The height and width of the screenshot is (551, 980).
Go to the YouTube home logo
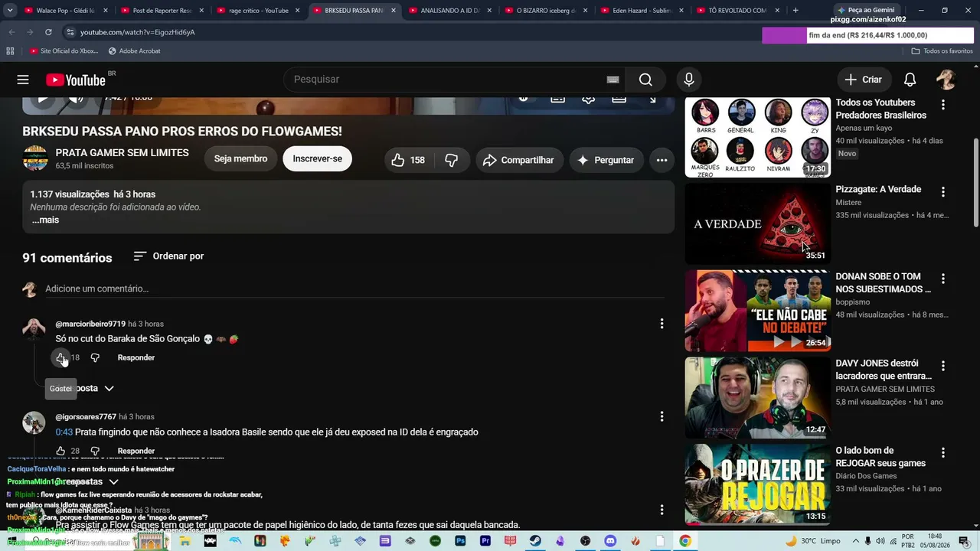click(x=75, y=80)
